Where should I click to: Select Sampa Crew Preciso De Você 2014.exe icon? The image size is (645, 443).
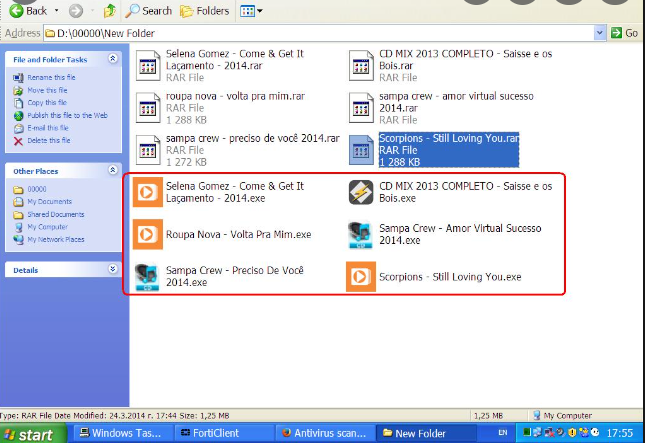point(148,276)
